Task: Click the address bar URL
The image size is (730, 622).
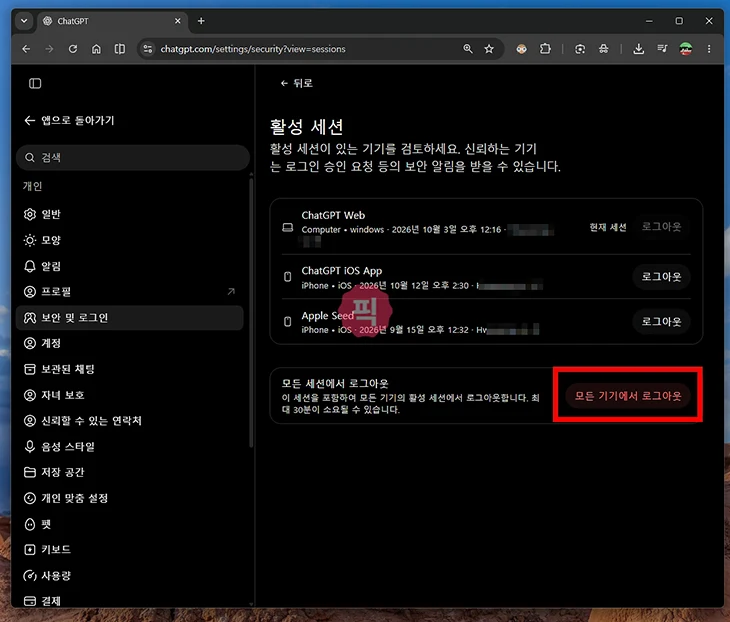Action: [x=253, y=49]
